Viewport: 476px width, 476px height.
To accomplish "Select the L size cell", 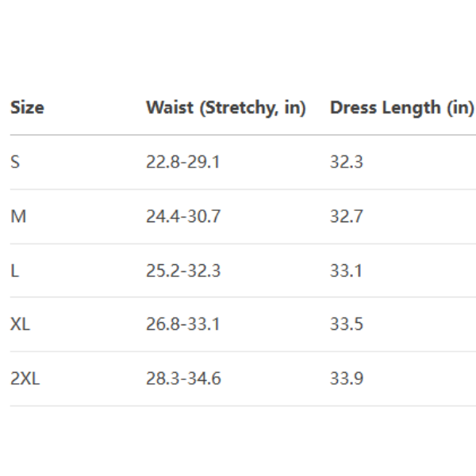I will tap(15, 271).
